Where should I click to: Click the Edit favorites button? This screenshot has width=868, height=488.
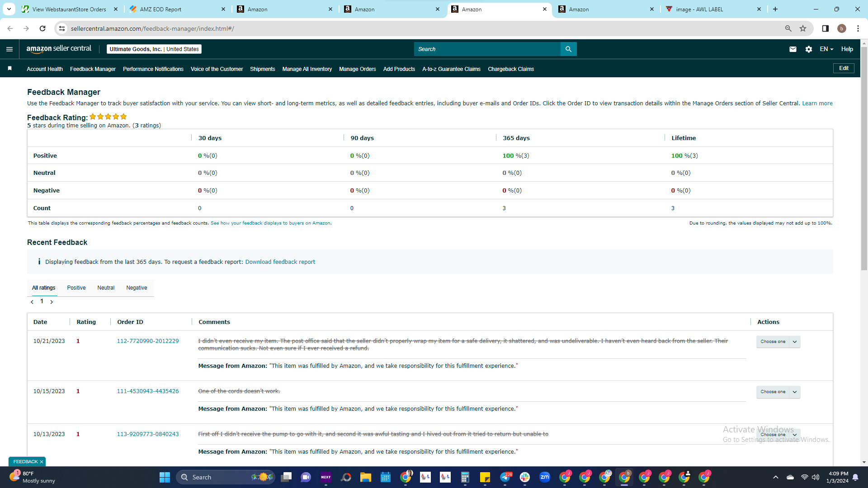tap(844, 68)
